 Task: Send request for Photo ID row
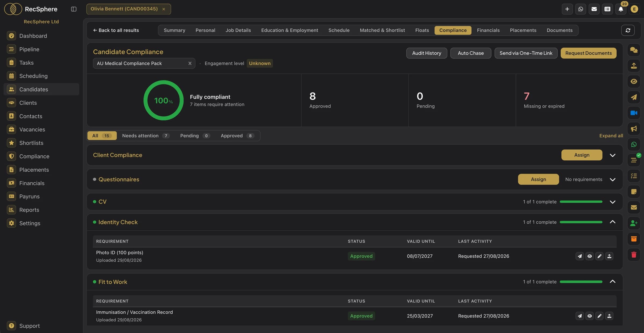[580, 256]
